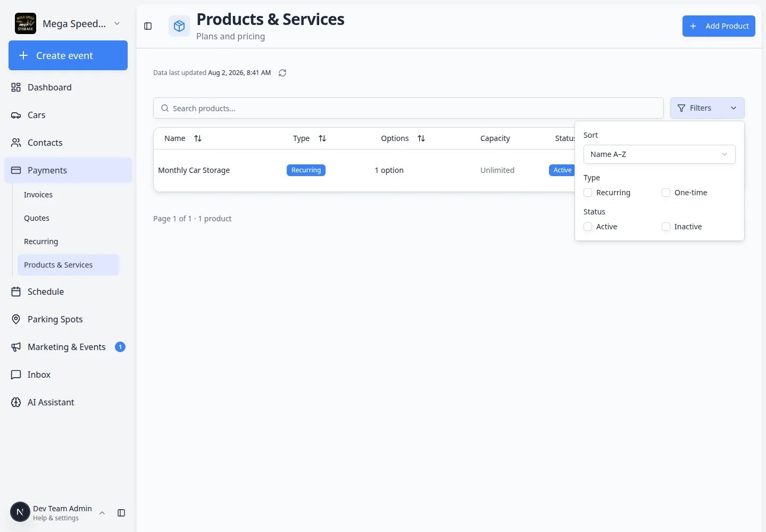This screenshot has width=766, height=532.
Task: Click the Parking Spots pin icon
Action: point(16,319)
